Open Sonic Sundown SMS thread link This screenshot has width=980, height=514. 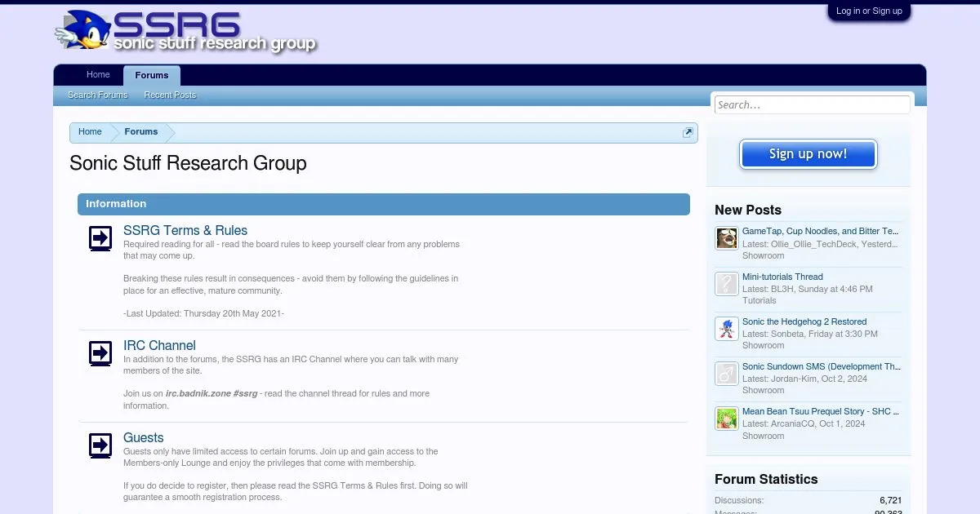821,366
